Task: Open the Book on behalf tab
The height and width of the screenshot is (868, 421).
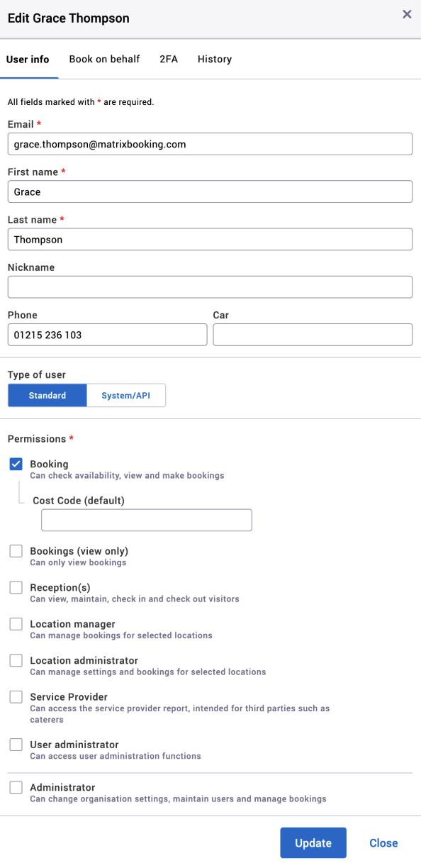Action: tap(104, 60)
